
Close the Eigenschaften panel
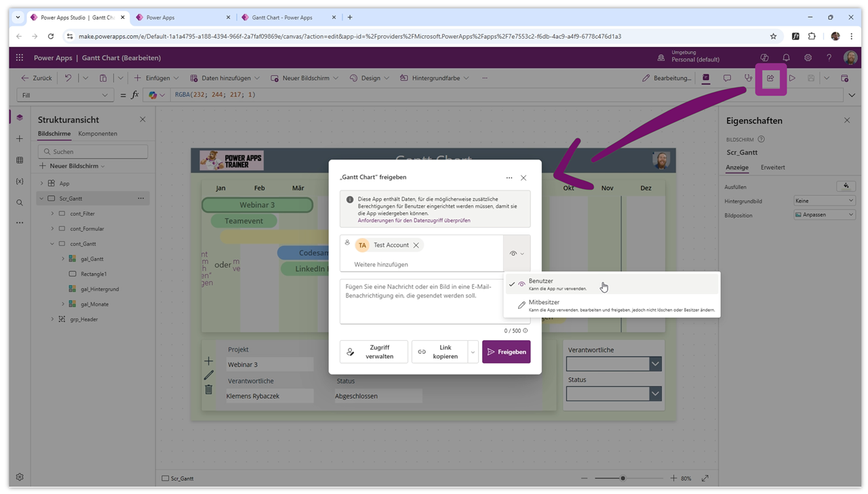(x=847, y=120)
